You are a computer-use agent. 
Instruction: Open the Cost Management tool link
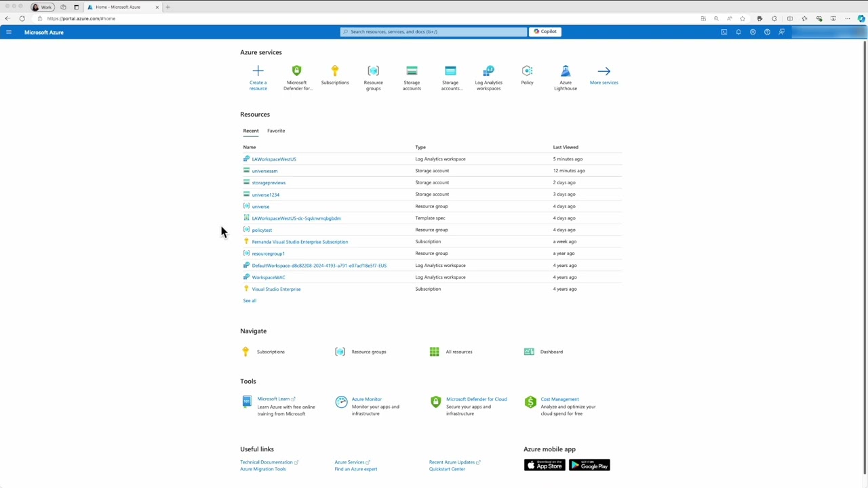(x=559, y=399)
